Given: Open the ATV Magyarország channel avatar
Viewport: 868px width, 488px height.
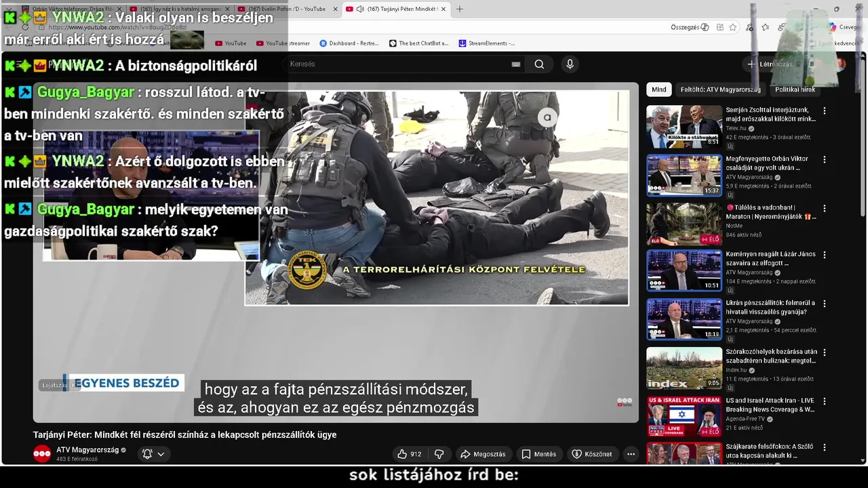Looking at the screenshot, I should click(42, 454).
